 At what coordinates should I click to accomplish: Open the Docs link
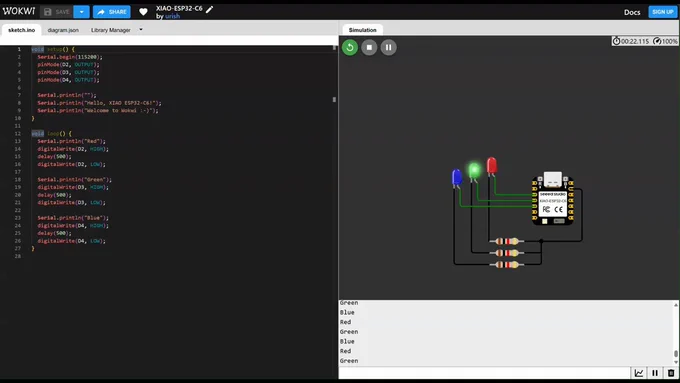pyautogui.click(x=632, y=12)
